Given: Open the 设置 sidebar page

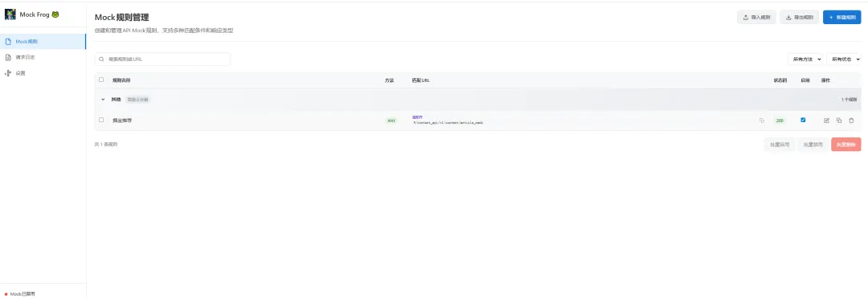Looking at the screenshot, I should pos(43,73).
